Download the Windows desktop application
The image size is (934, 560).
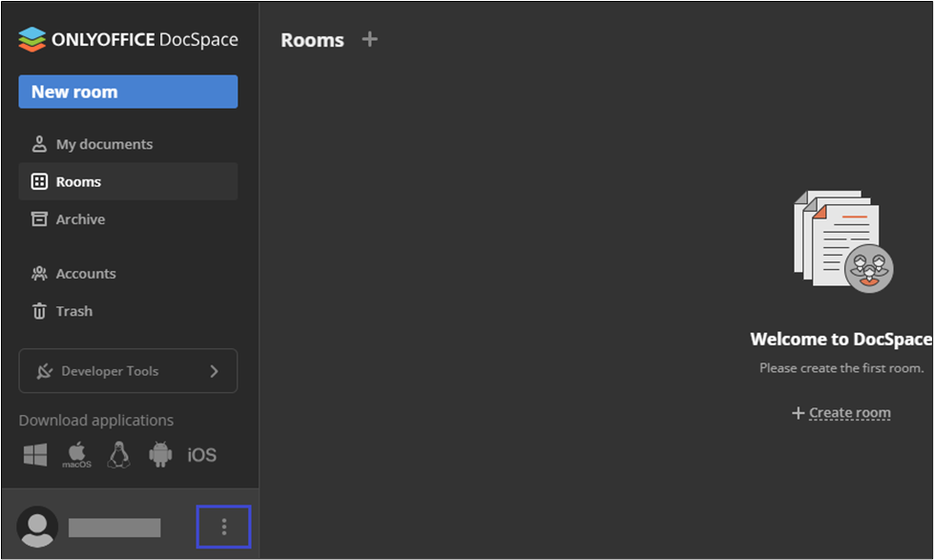[35, 455]
